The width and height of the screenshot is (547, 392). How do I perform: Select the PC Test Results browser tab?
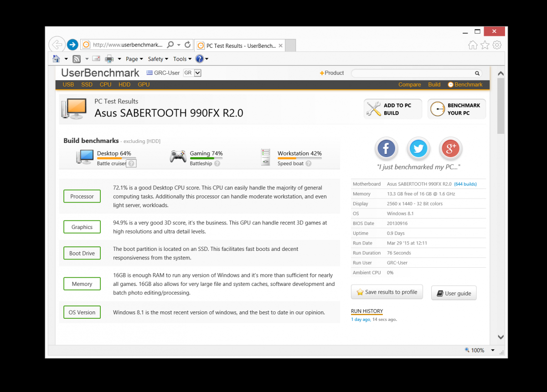pos(240,46)
